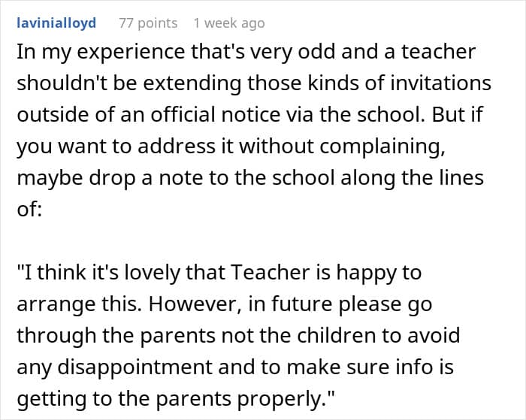Click the word "experience" in the first line
The height and width of the screenshot is (420, 526).
point(130,53)
